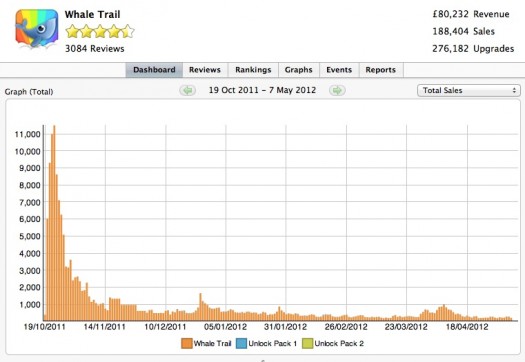The width and height of the screenshot is (525, 362).
Task: Go to previous date range with left arrow
Action: (188, 90)
